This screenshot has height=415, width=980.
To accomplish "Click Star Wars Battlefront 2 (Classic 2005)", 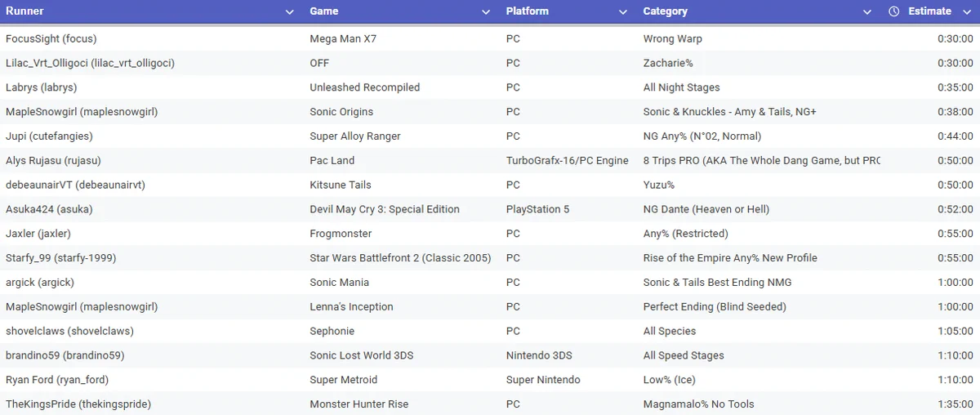I will point(400,258).
